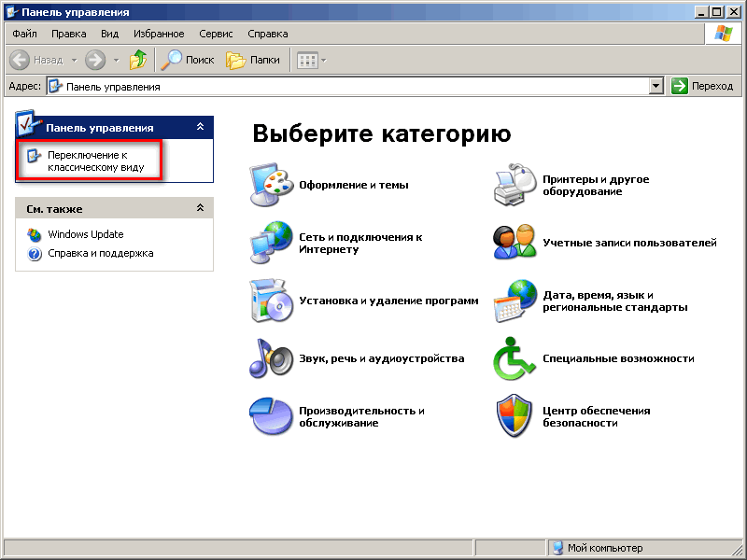Click the Sounds and Audio devices icon
This screenshot has width=747, height=560.
[271, 358]
